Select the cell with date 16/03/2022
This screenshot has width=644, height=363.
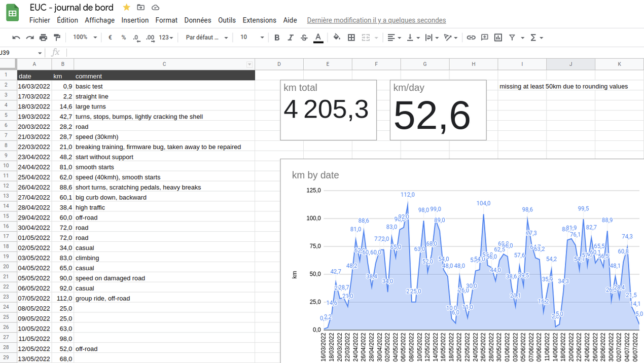(34, 86)
